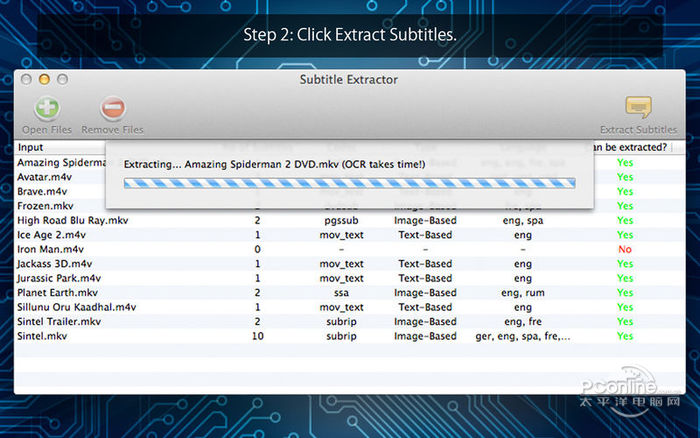Click the Sintel Trailer.mkv entry
Image resolution: width=700 pixels, height=438 pixels.
(x=59, y=322)
